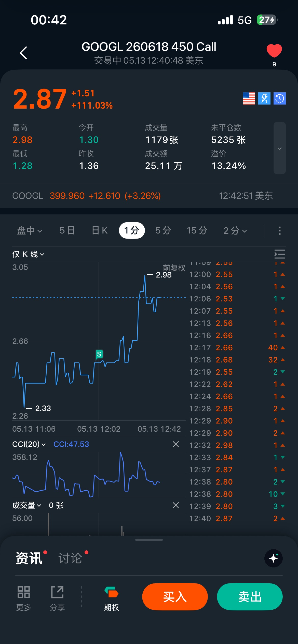This screenshot has height=644, width=298.
Task: Open the CCI(20) indicator dropdown
Action: click(x=29, y=444)
